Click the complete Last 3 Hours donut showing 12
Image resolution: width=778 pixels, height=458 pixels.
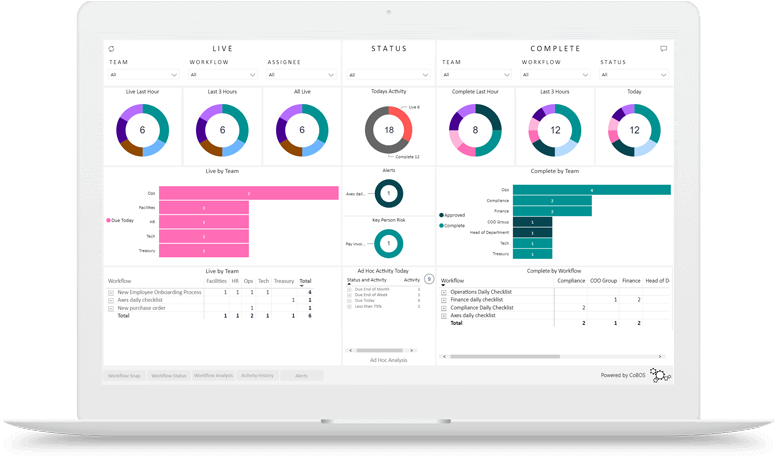[555, 130]
